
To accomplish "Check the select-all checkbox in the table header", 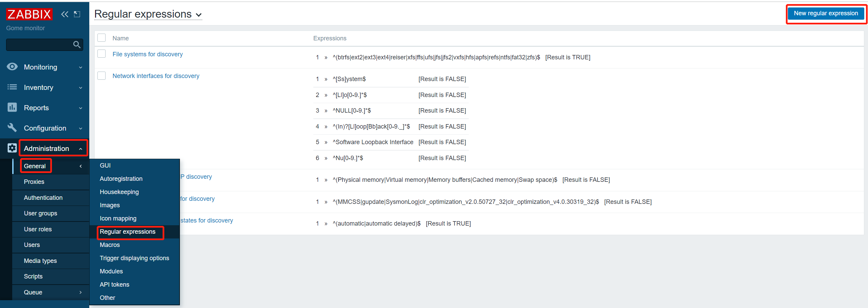I will [101, 38].
